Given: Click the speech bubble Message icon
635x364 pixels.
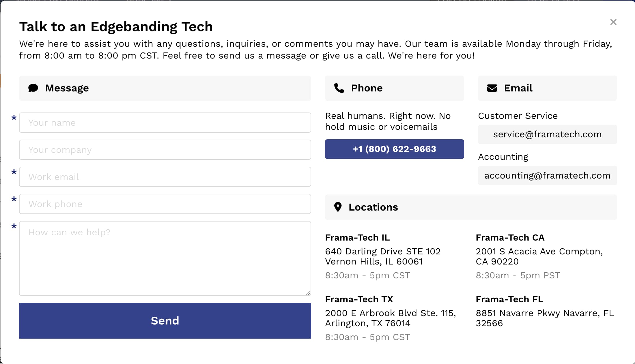Looking at the screenshot, I should [x=33, y=88].
